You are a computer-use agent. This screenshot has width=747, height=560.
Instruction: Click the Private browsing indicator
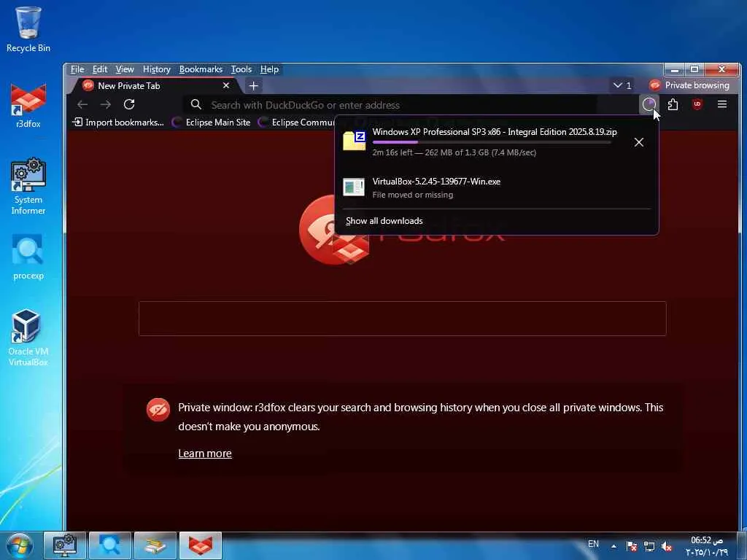689,85
